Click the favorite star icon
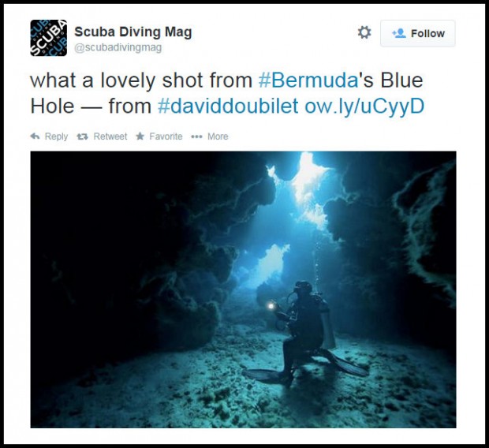 click(140, 136)
